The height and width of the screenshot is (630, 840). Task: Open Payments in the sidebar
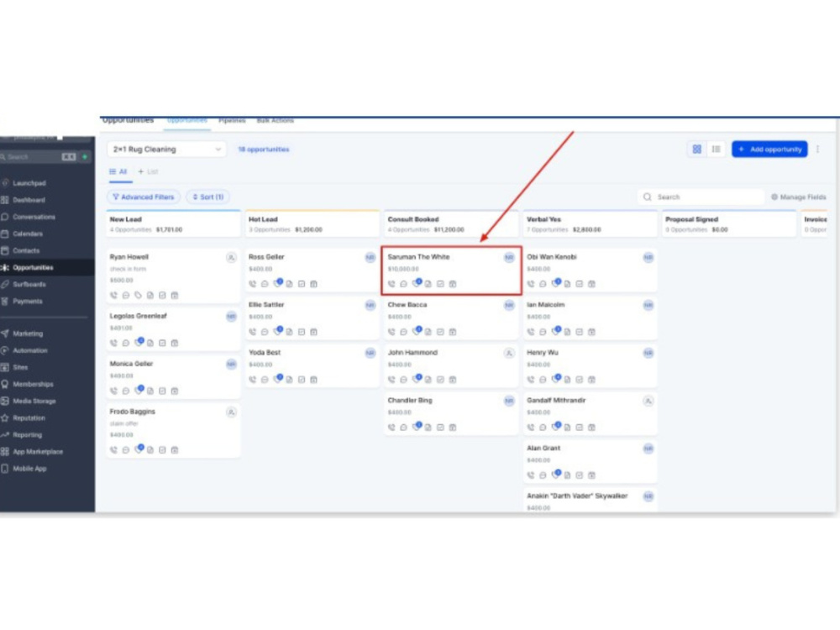pyautogui.click(x=28, y=301)
